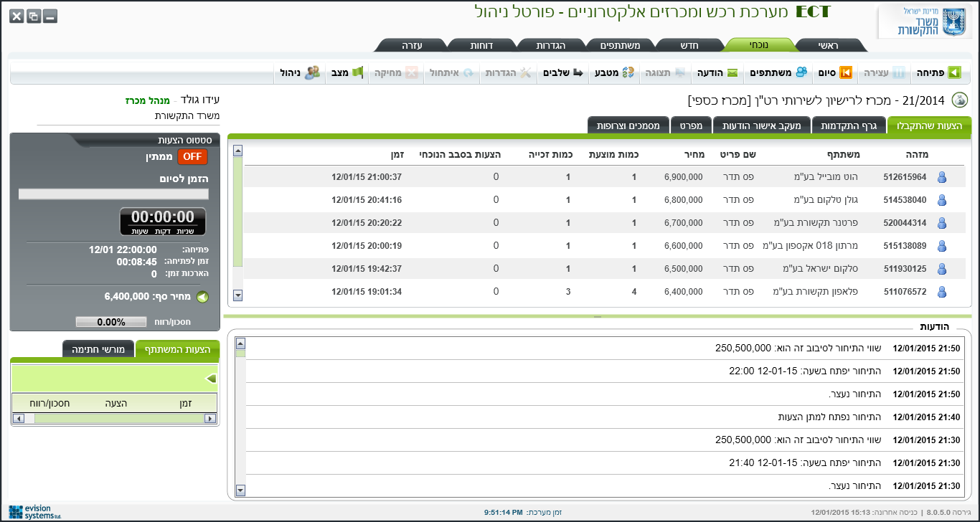Click the מטבע (currency) toolbar icon
This screenshot has width=980, height=522.
tap(628, 72)
